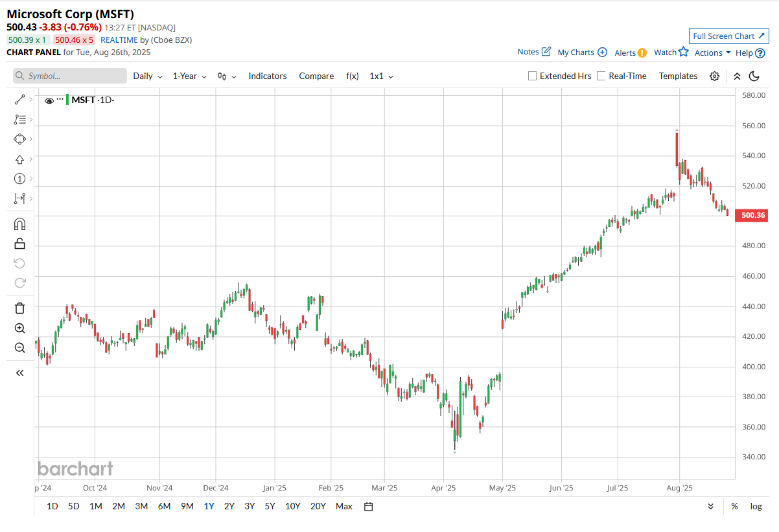
Task: Open the Notes editor
Action: tap(535, 52)
